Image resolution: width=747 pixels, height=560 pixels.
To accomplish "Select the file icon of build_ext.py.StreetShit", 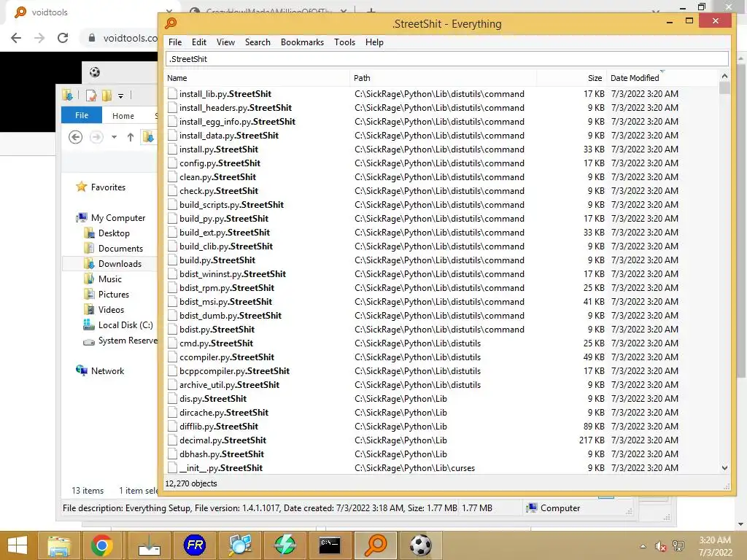I will pos(172,233).
